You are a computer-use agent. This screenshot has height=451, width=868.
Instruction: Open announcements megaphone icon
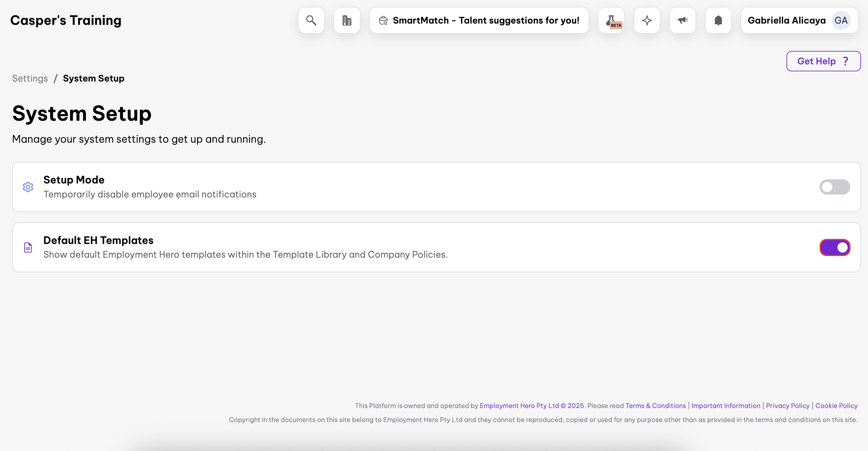(x=682, y=21)
